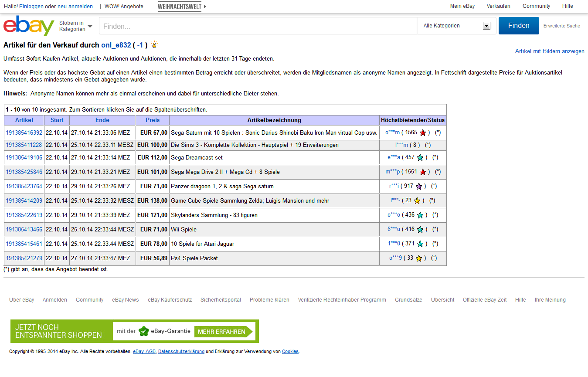The width and height of the screenshot is (588, 377).
Task: Click the -1 feedback score link
Action: point(140,45)
